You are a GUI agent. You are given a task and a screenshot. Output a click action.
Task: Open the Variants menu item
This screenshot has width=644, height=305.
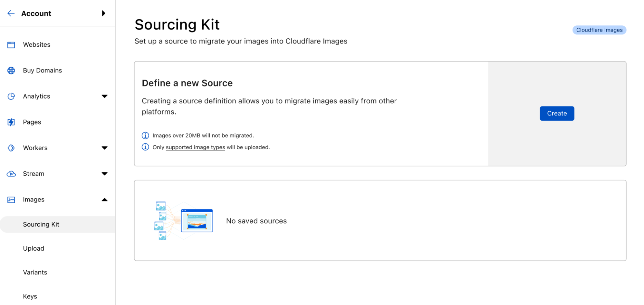(35, 272)
